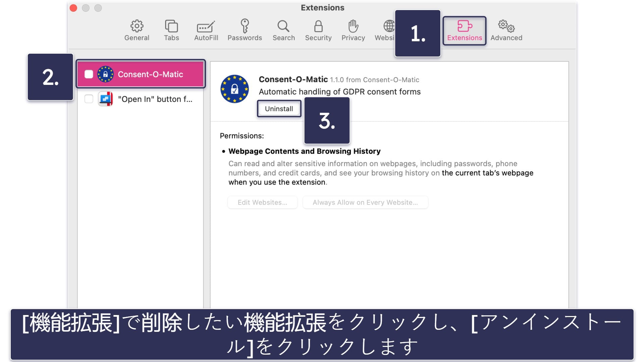Click the Edit Websites button
Image resolution: width=644 pixels, height=362 pixels.
262,202
